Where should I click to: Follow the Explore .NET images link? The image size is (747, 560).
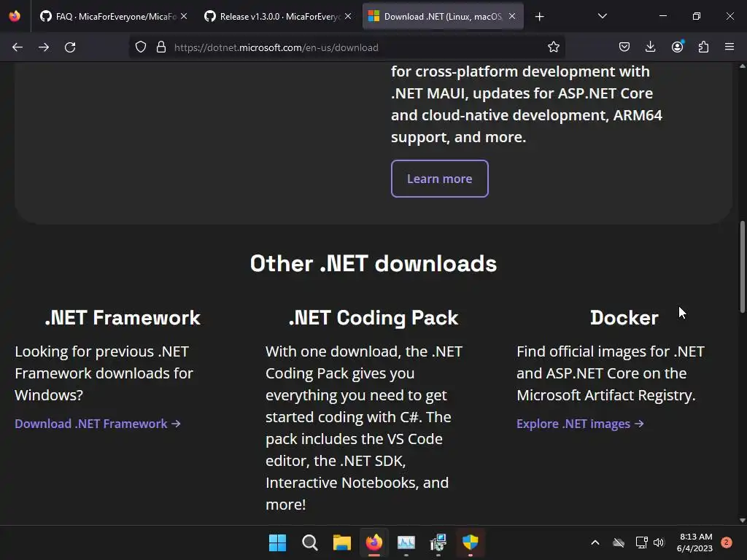click(580, 424)
